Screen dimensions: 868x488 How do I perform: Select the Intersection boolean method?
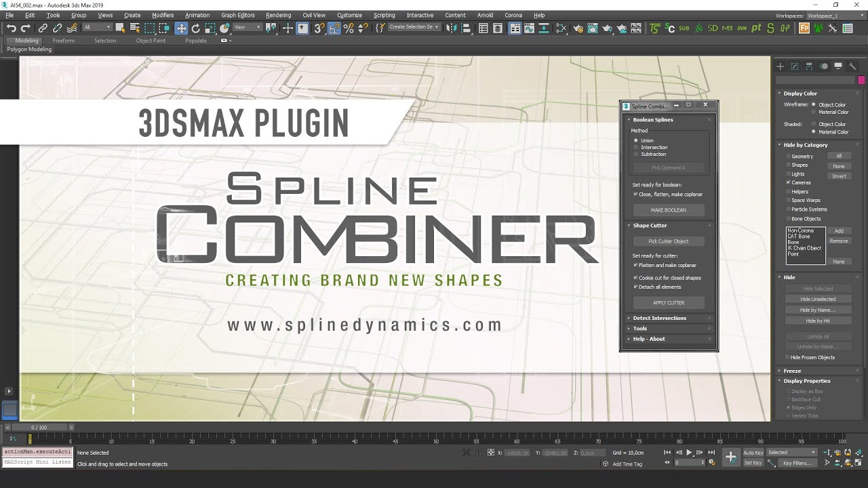636,147
